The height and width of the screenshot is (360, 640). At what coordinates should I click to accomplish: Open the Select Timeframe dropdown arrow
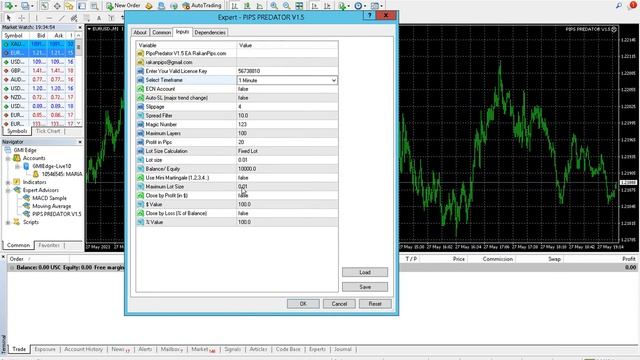(333, 80)
